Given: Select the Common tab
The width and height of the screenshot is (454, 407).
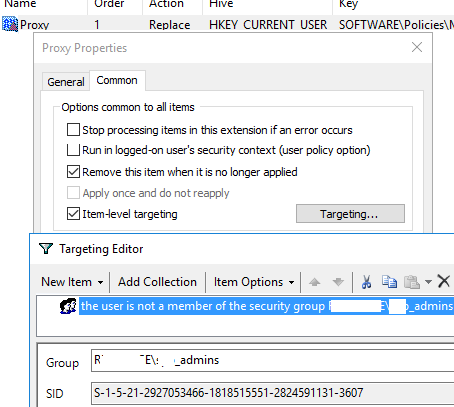Looking at the screenshot, I should pos(117,80).
